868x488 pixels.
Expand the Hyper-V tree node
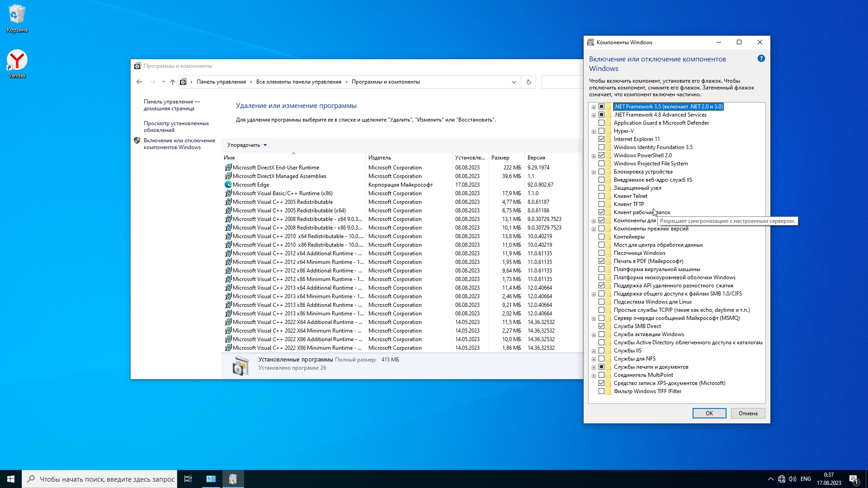(x=594, y=131)
